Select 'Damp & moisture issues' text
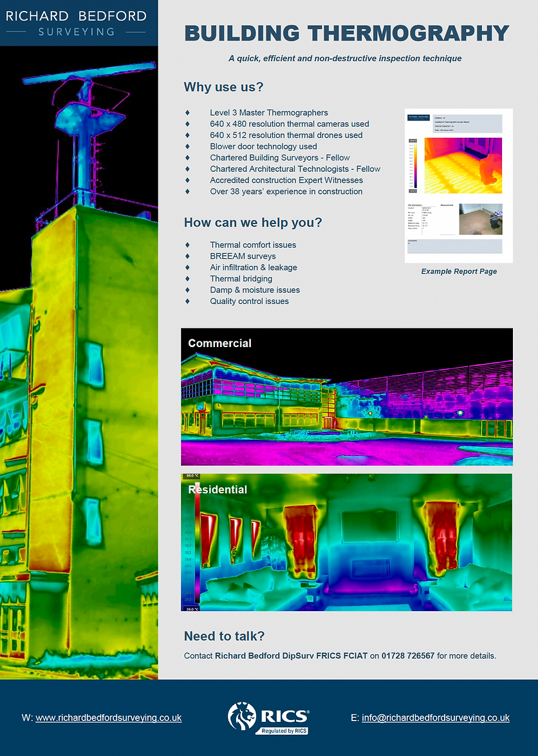 pyautogui.click(x=255, y=290)
